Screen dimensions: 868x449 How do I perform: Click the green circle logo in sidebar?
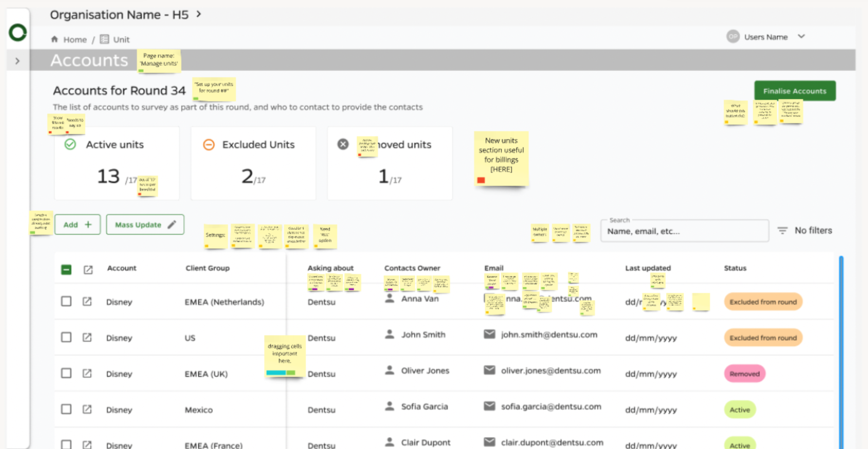pyautogui.click(x=18, y=33)
